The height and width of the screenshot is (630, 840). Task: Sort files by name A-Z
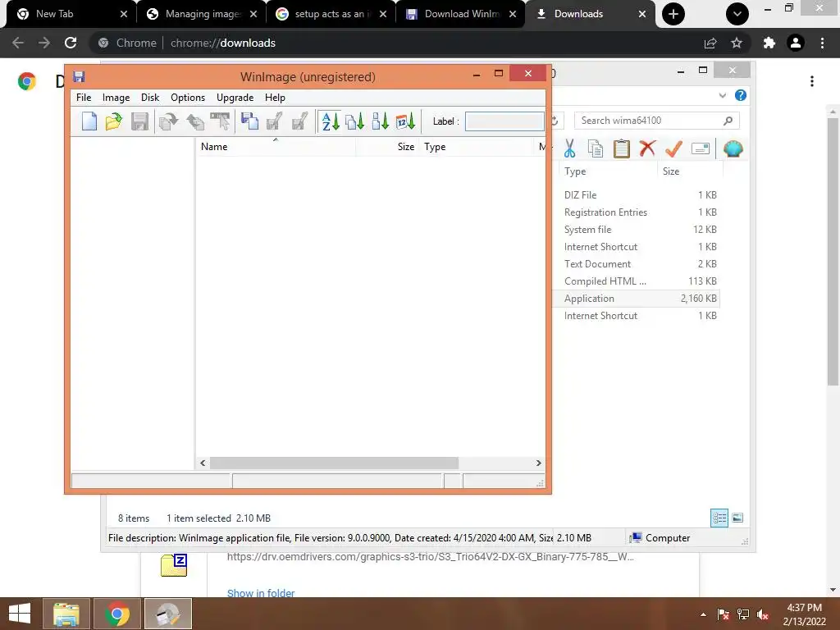(330, 121)
